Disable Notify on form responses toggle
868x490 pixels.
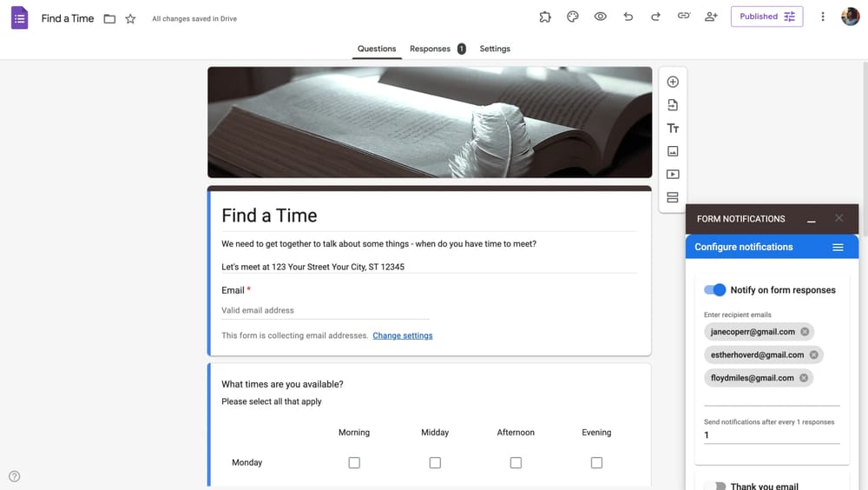714,290
